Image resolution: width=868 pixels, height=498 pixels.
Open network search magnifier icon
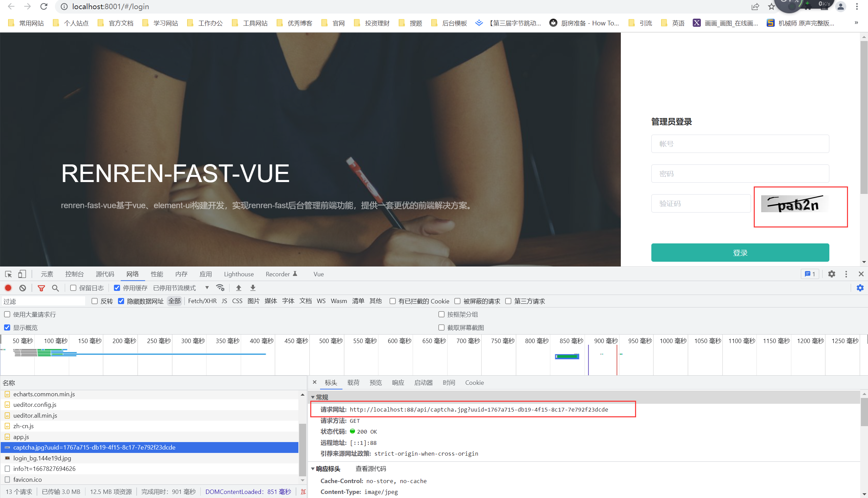point(55,288)
